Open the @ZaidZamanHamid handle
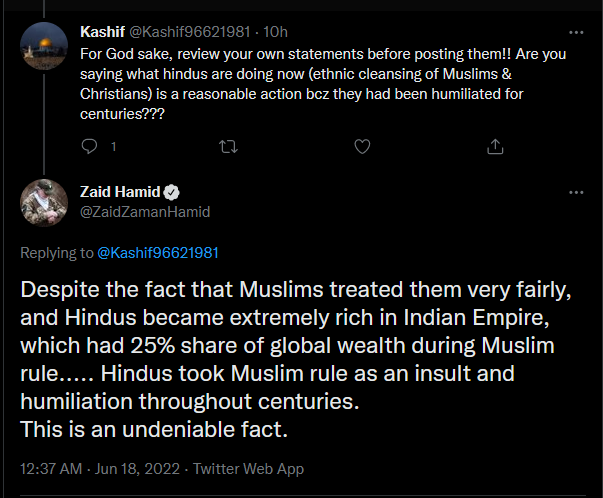 tap(144, 211)
